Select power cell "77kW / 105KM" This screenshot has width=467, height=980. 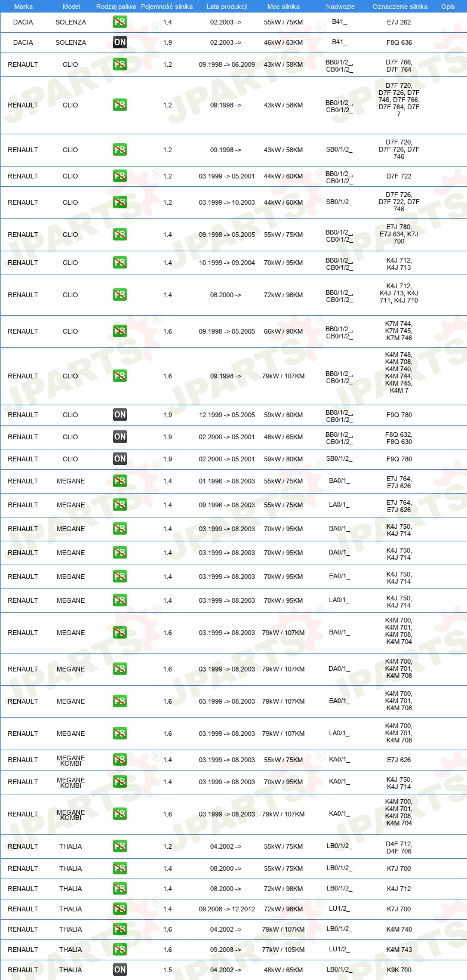[284, 950]
